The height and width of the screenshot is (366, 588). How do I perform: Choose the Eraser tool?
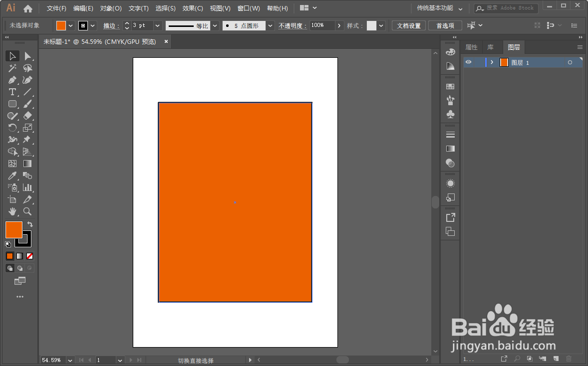point(27,116)
